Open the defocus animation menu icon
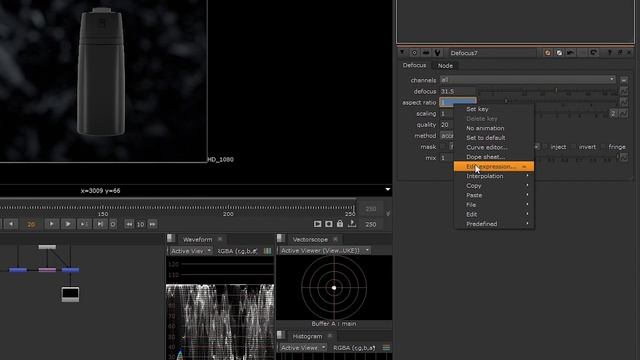This screenshot has height=360, width=640. [624, 91]
